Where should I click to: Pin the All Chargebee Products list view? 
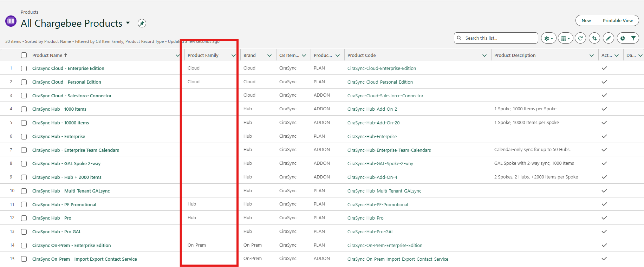[x=142, y=23]
